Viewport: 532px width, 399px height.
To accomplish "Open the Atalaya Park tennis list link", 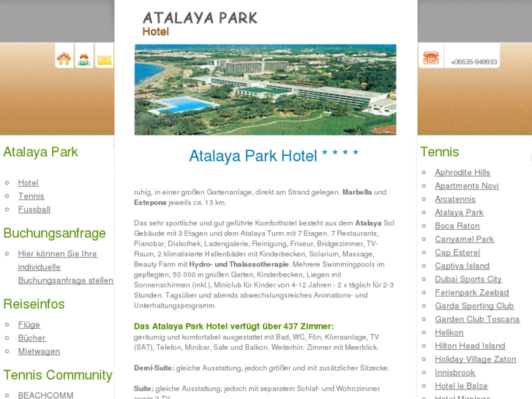I will (x=460, y=212).
